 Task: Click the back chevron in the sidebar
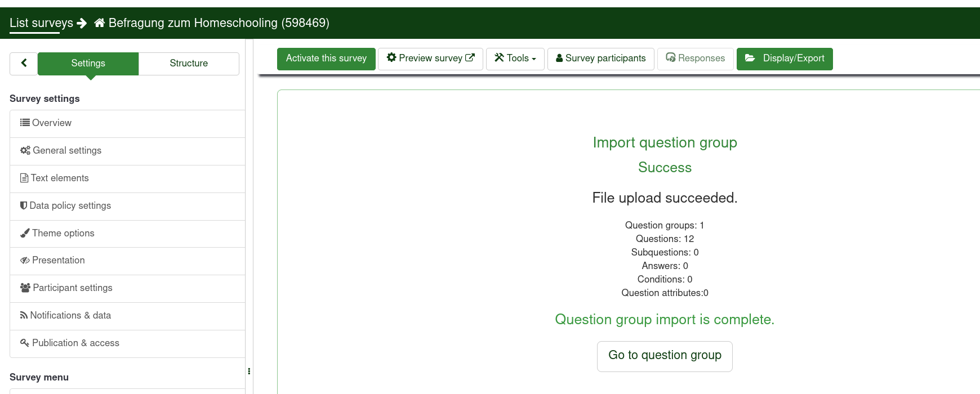[24, 63]
